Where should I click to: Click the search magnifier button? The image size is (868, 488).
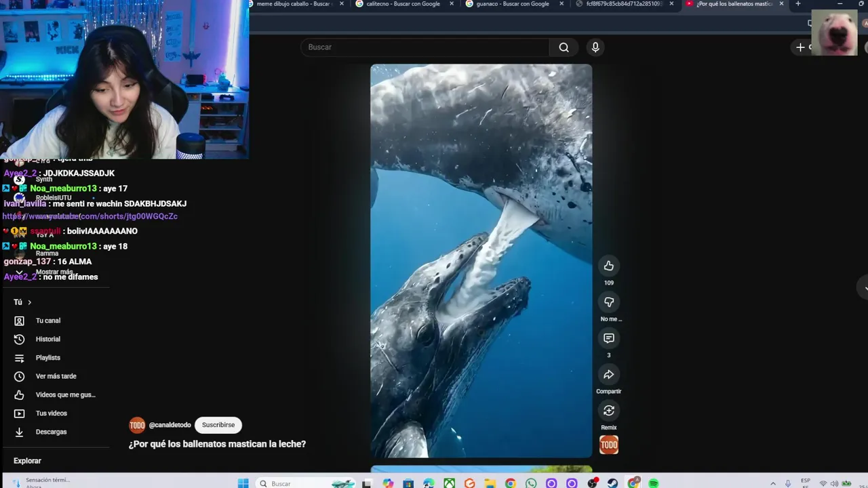564,47
